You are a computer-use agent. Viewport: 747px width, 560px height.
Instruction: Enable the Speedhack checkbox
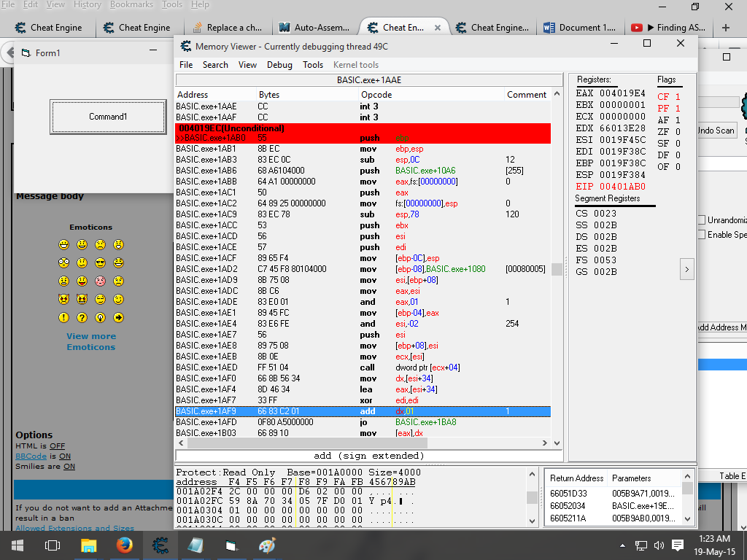coord(702,235)
